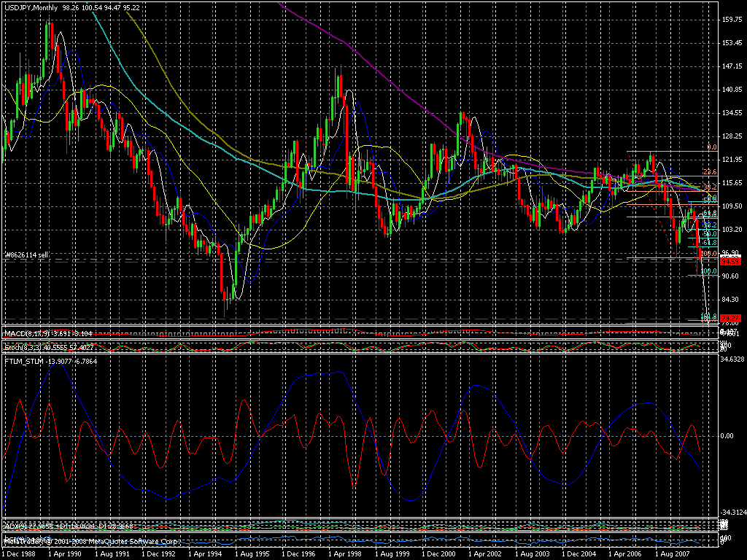Click the FTLM_STLM indicator label
747x560 pixels.
point(24,362)
